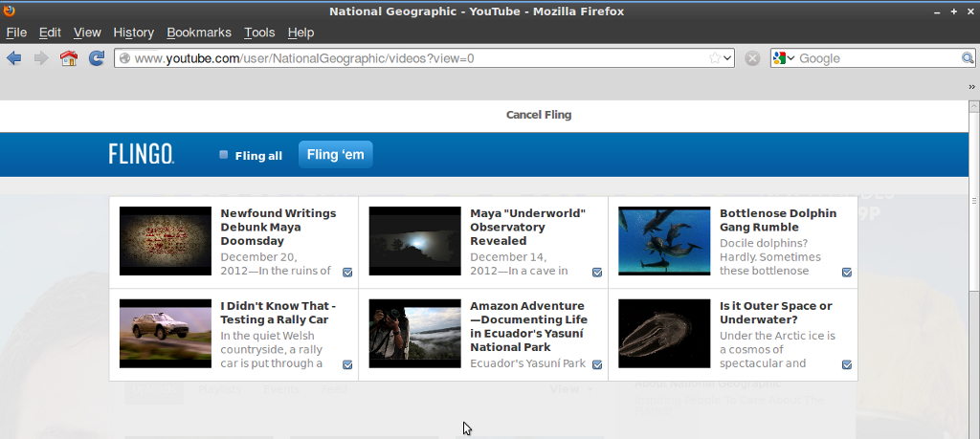Open the Help menu
Screen dimensions: 980x439
pyautogui.click(x=301, y=33)
